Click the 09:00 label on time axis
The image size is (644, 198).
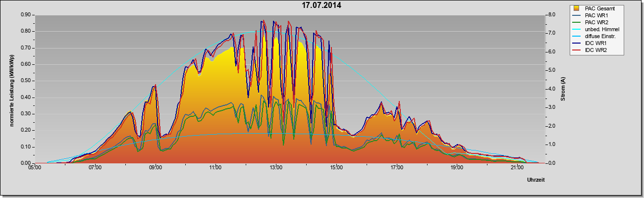[x=156, y=168]
